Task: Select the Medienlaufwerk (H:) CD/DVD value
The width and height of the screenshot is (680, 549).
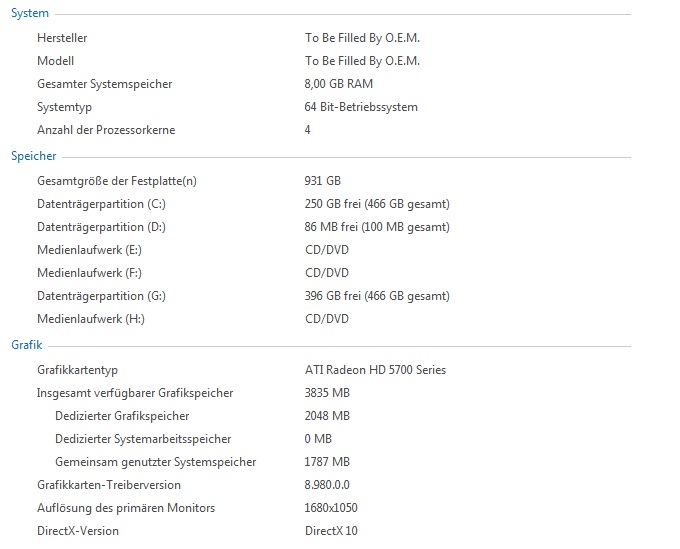Action: (x=327, y=319)
